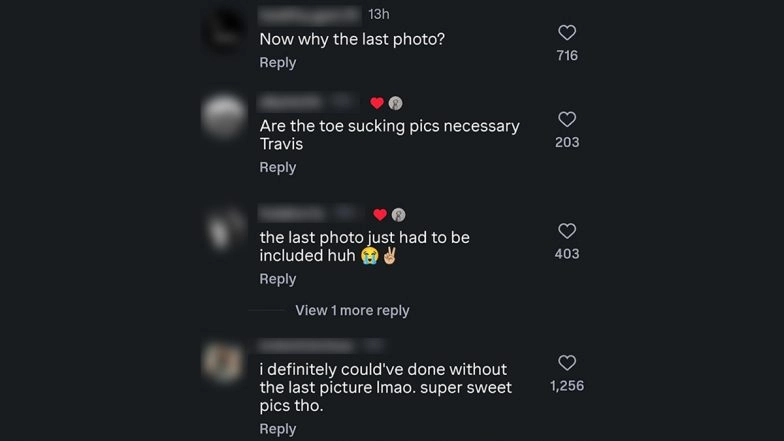784x441 pixels.
Task: Click the 1,256 likes count
Action: click(x=567, y=386)
